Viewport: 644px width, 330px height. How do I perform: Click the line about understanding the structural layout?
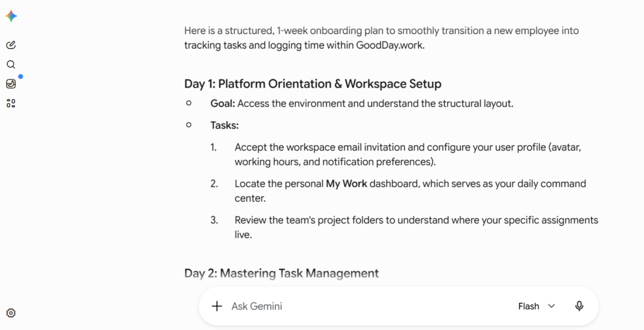pyautogui.click(x=362, y=103)
